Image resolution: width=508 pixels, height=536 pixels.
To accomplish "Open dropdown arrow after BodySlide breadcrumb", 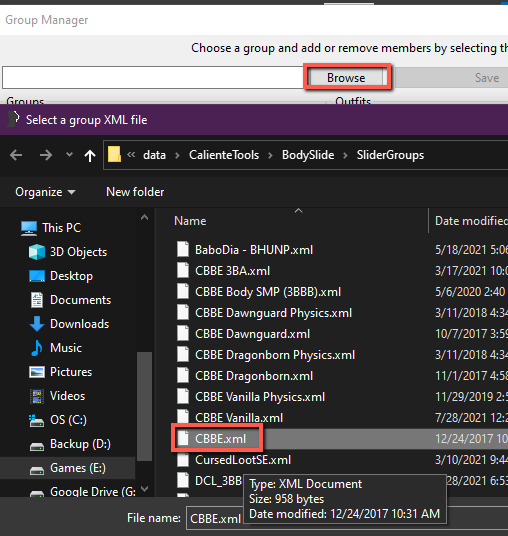I will pyautogui.click(x=345, y=156).
